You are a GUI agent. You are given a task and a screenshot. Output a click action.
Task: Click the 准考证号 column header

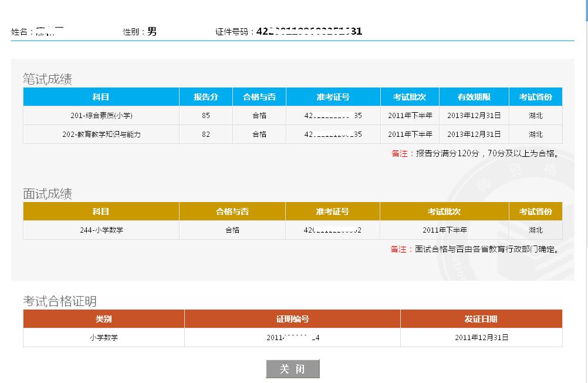pos(333,96)
